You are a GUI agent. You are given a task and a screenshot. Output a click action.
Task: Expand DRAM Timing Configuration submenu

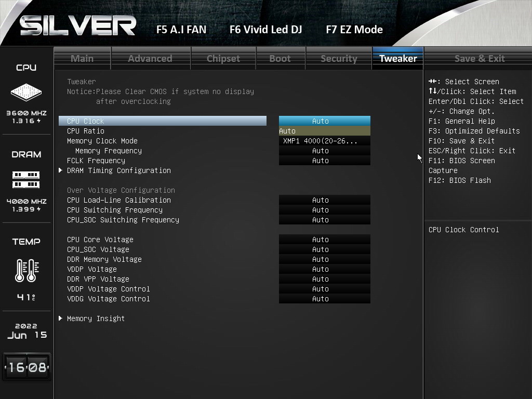coord(118,170)
